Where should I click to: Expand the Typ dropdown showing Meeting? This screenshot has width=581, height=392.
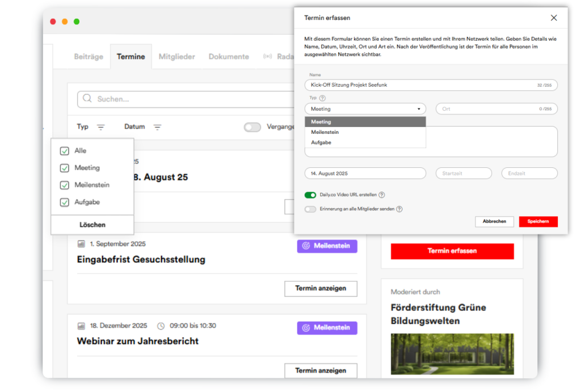[x=365, y=109]
